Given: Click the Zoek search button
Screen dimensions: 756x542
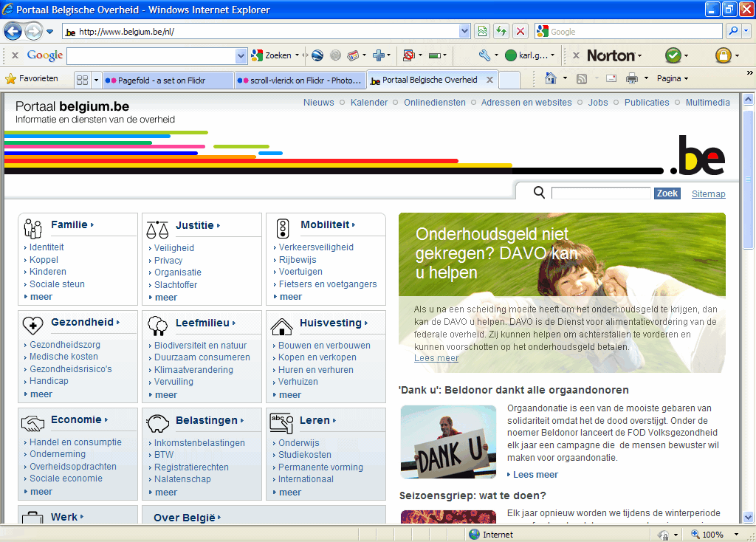Looking at the screenshot, I should (667, 193).
